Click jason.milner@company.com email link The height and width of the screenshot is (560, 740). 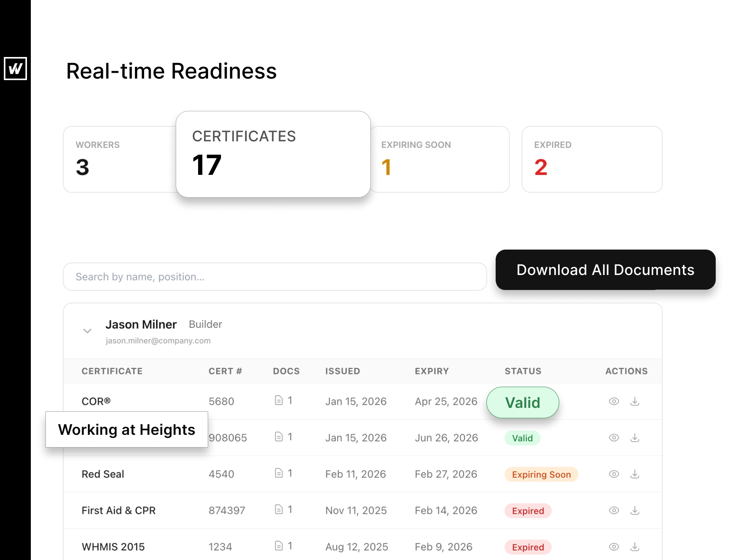click(x=158, y=341)
